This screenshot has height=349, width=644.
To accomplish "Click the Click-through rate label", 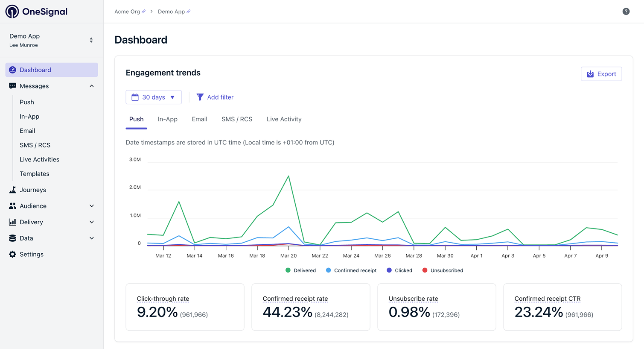I will click(x=163, y=299).
